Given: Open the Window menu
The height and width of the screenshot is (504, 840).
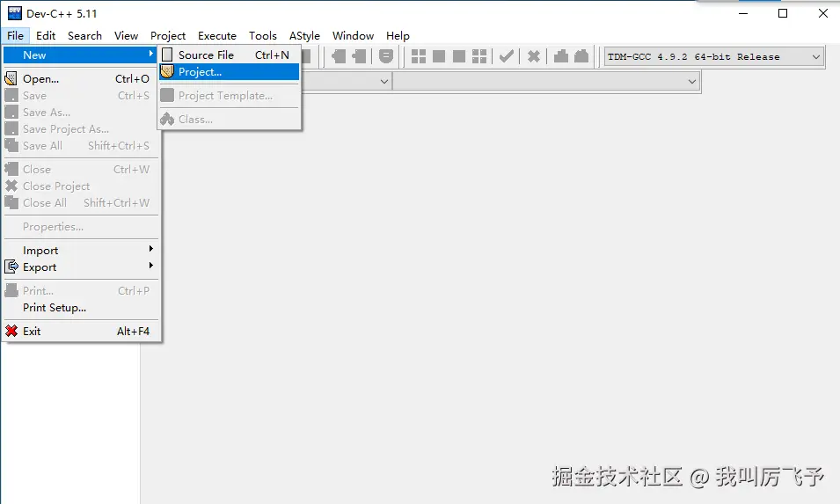Looking at the screenshot, I should [353, 35].
